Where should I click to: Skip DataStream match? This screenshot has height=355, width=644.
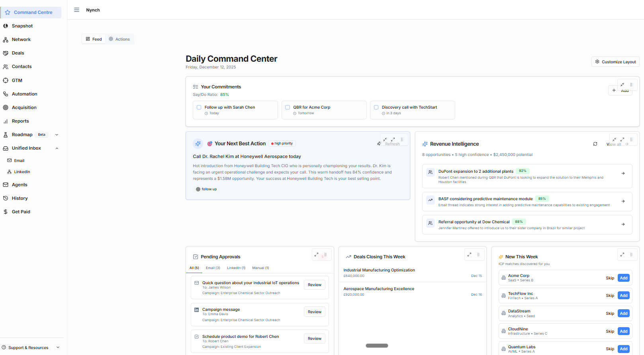(610, 313)
